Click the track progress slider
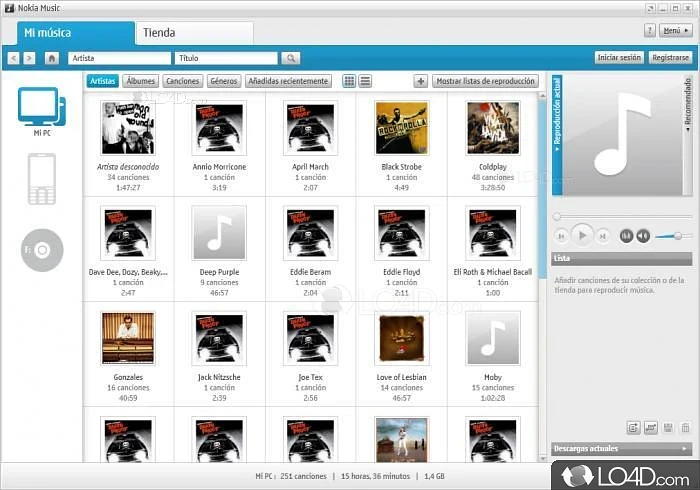 622,217
